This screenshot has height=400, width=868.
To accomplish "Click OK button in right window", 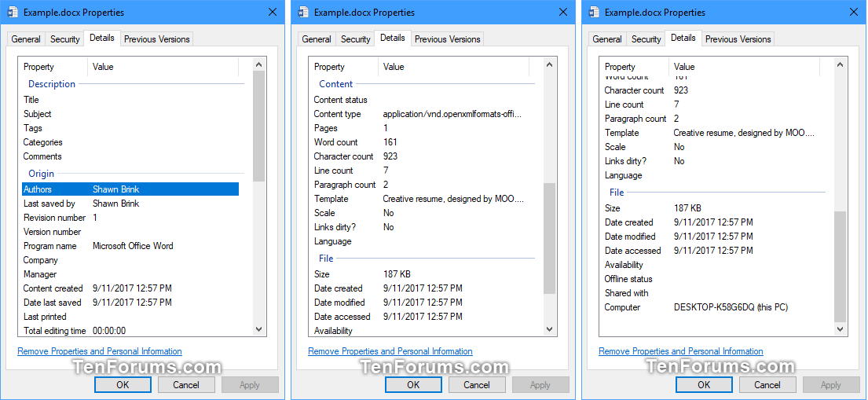I will tap(704, 384).
